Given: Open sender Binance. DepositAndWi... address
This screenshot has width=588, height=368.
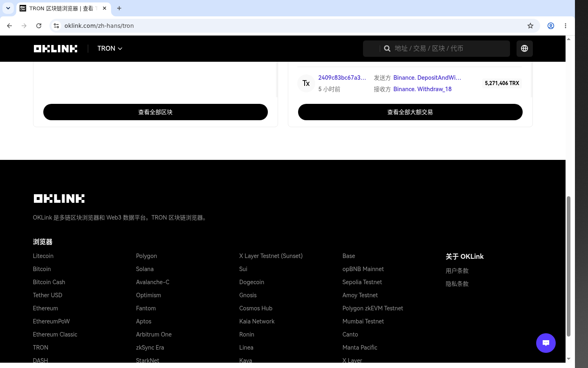Looking at the screenshot, I should 427,78.
